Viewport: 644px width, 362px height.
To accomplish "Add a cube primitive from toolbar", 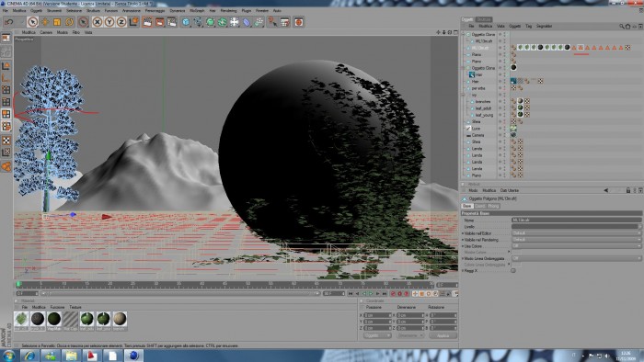I will pyautogui.click(x=186, y=22).
